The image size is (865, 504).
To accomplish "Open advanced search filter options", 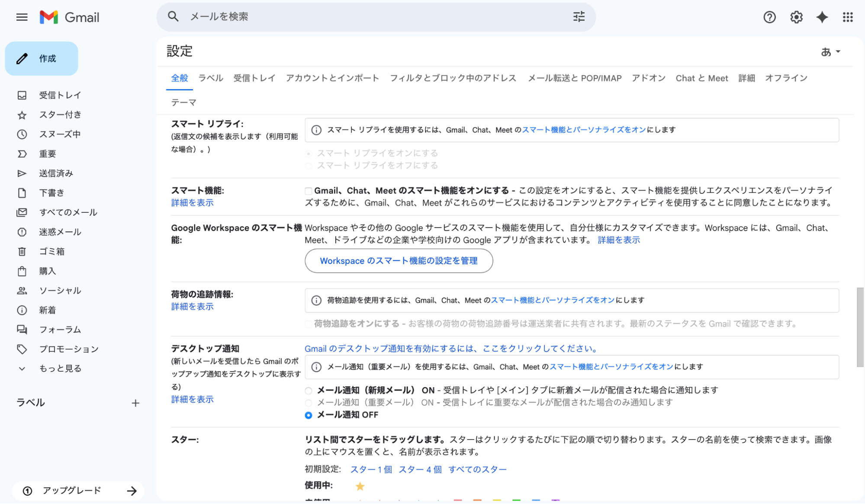I will 579,17.
